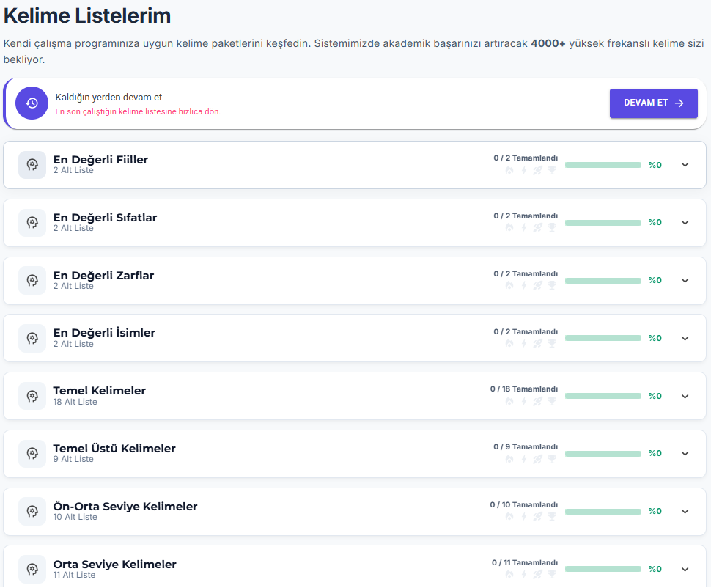Screen dimensions: 711x588
Task: Click the brain icon beside En Değerli İsimler
Action: [x=32, y=338]
